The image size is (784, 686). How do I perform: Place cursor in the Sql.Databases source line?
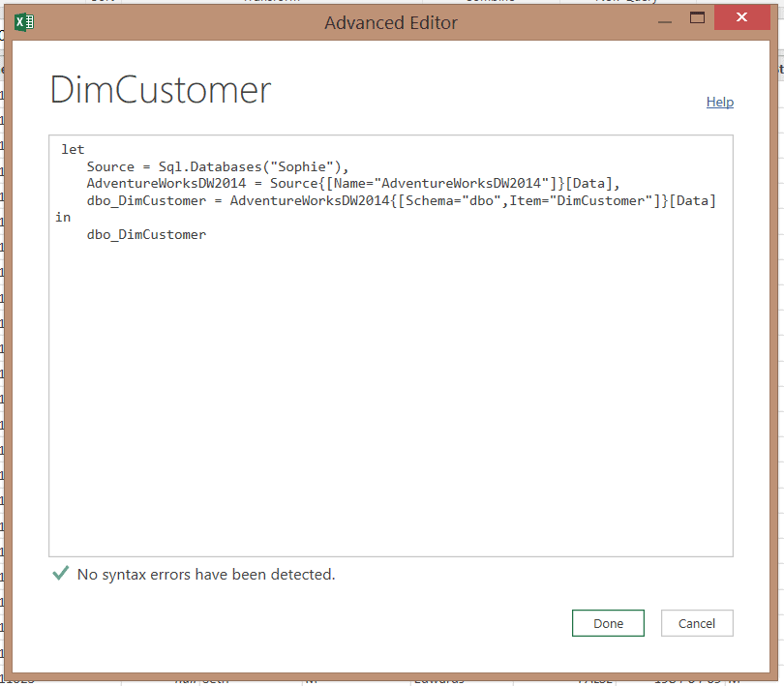point(217,166)
